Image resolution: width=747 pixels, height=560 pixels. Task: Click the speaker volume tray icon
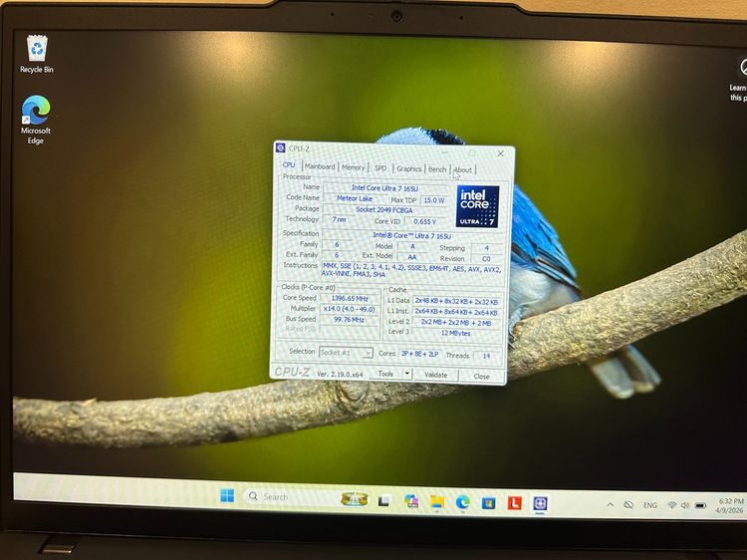tap(685, 505)
